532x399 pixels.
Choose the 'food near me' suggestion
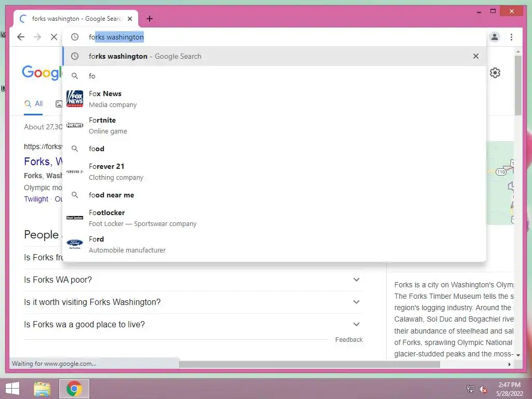point(274,195)
